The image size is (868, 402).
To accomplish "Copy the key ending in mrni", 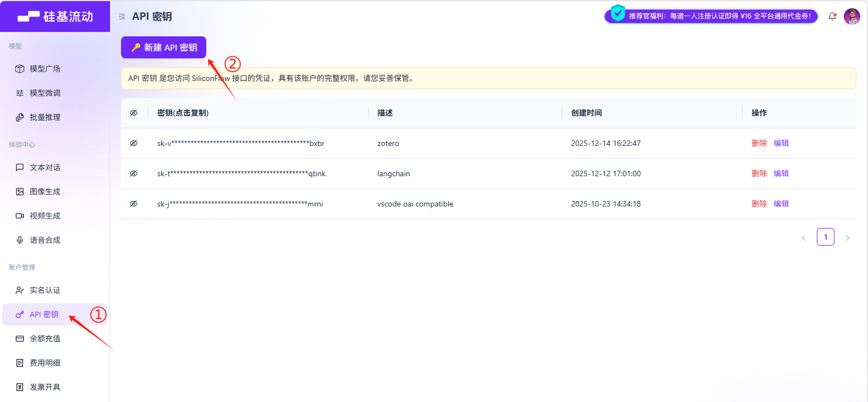I will click(240, 204).
